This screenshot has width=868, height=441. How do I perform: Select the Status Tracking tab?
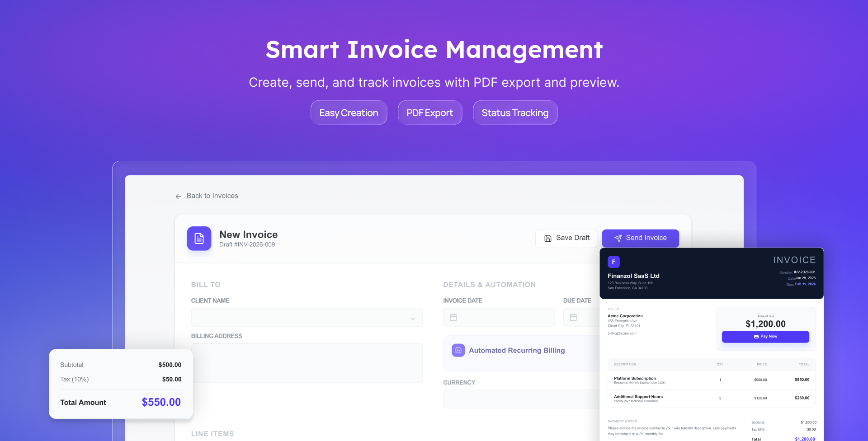(515, 113)
